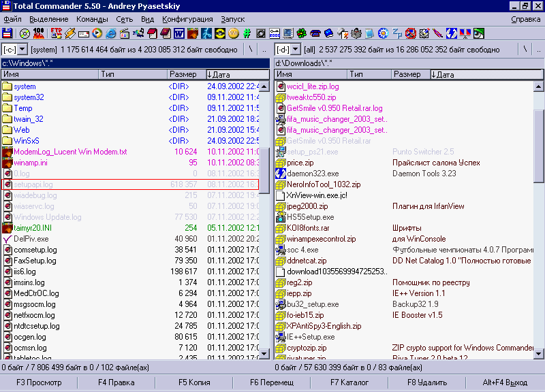Image resolution: width=545 pixels, height=392 pixels.
Task: Select the system32 folder in left panel
Action: tap(29, 97)
